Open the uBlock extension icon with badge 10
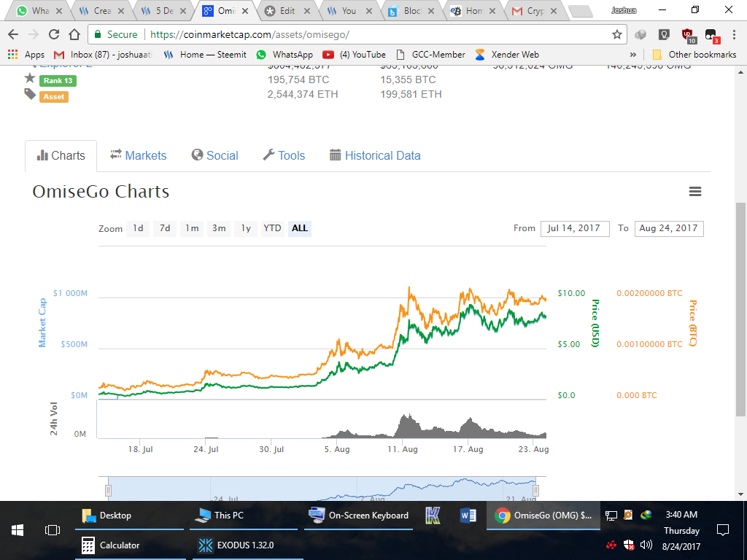The height and width of the screenshot is (560, 747). (689, 34)
